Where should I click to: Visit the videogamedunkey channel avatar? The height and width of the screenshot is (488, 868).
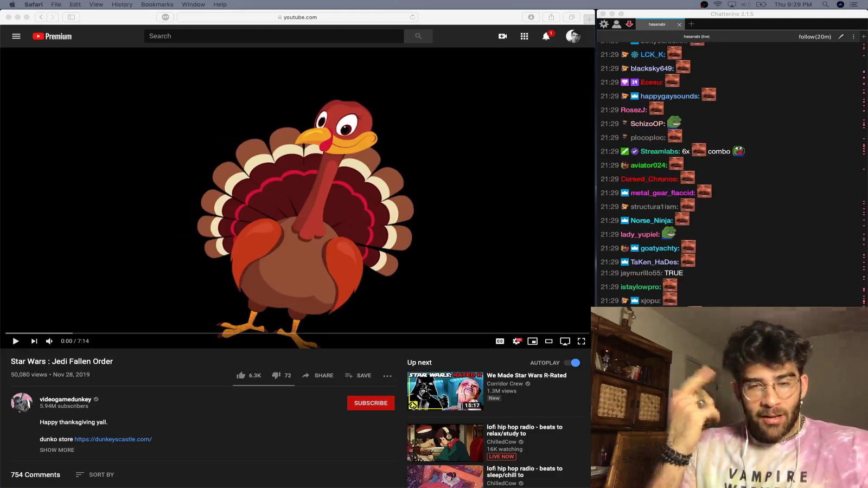[x=22, y=403]
